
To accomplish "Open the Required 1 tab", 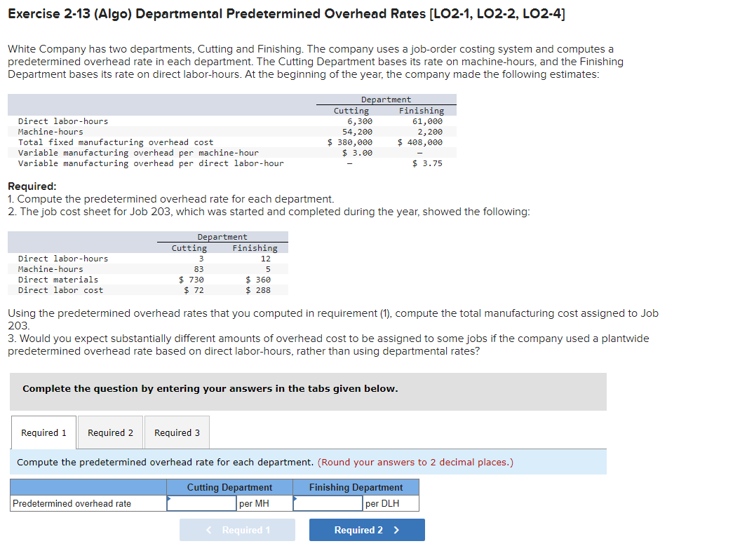I will (x=43, y=432).
